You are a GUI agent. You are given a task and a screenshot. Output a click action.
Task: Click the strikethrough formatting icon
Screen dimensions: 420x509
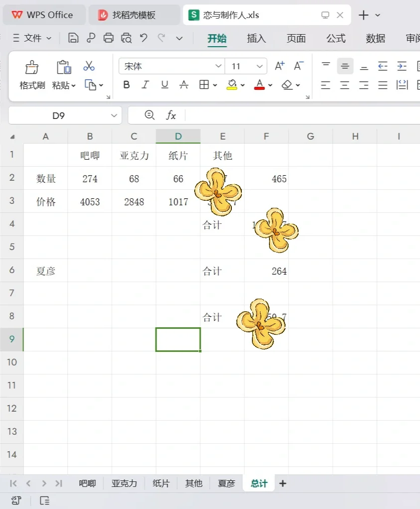(x=184, y=85)
